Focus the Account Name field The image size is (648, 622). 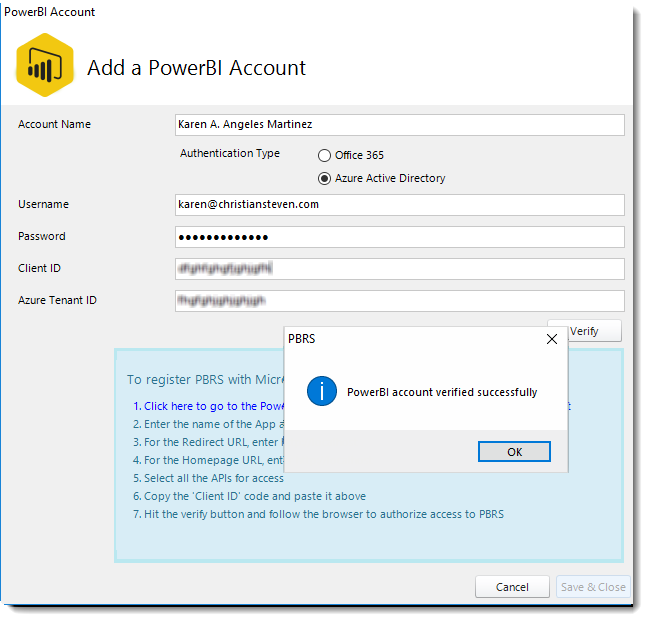pyautogui.click(x=399, y=125)
